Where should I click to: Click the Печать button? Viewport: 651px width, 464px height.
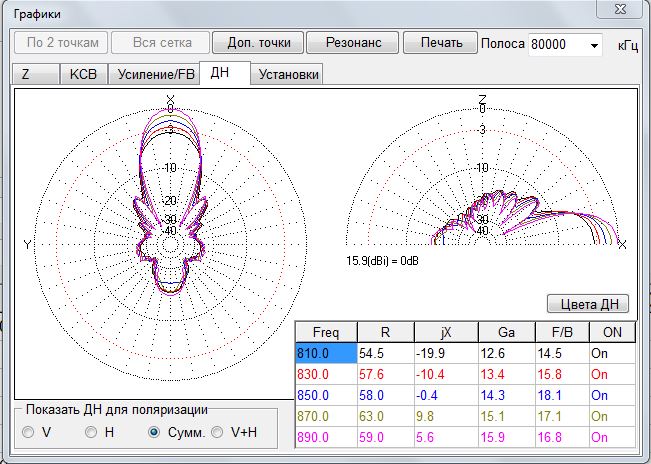point(440,43)
